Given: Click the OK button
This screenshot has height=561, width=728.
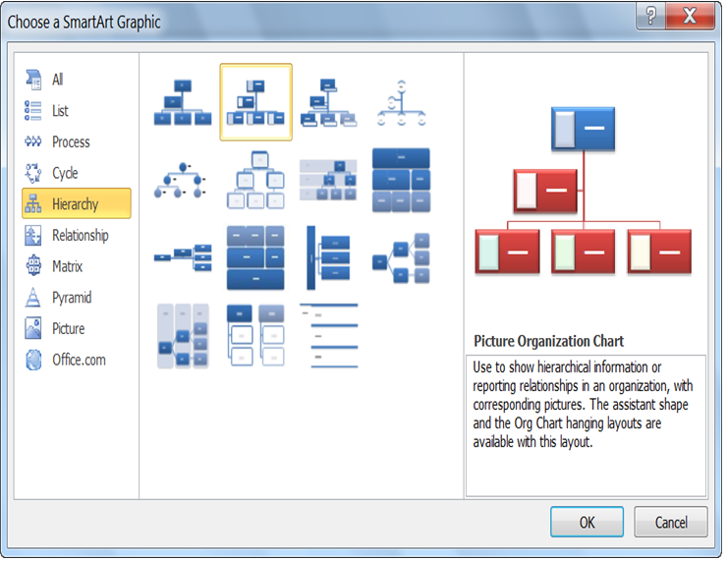Looking at the screenshot, I should click(x=587, y=522).
